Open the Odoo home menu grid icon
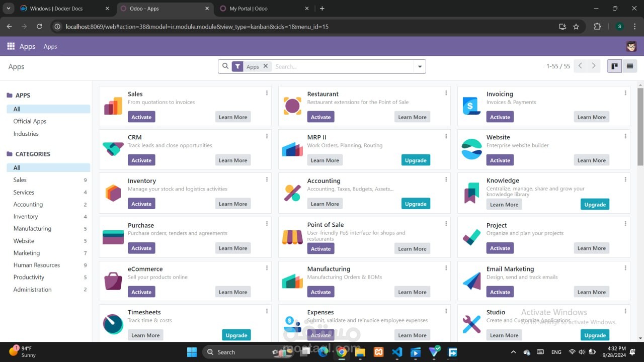The width and height of the screenshot is (644, 362). coord(11,46)
